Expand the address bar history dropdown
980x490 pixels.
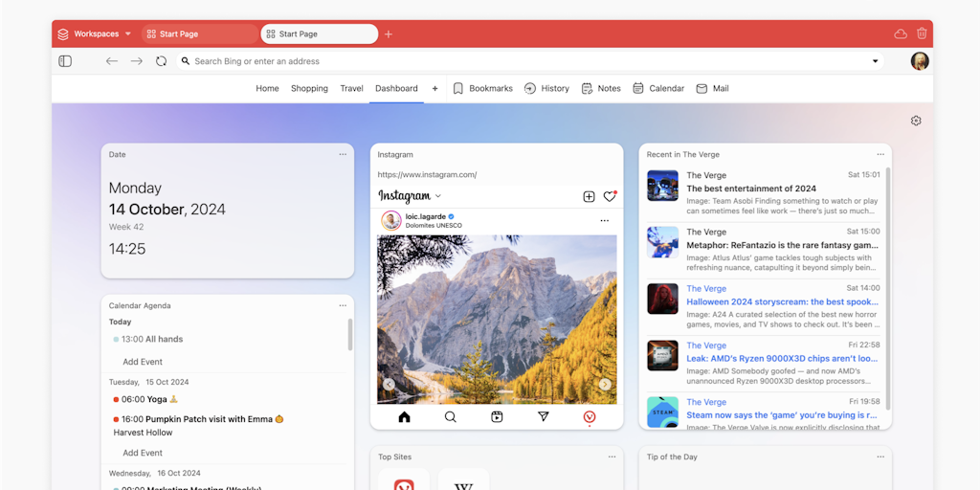click(x=875, y=61)
